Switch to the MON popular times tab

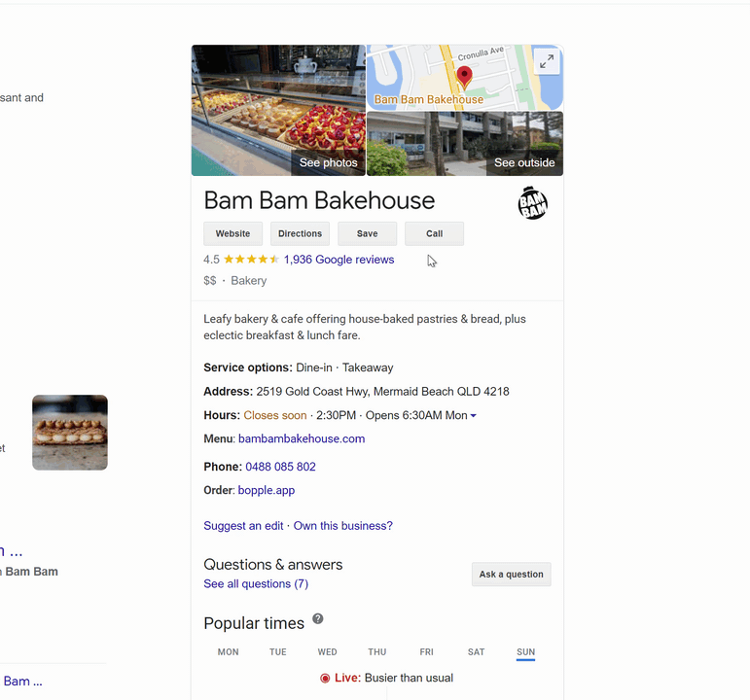pos(228,652)
